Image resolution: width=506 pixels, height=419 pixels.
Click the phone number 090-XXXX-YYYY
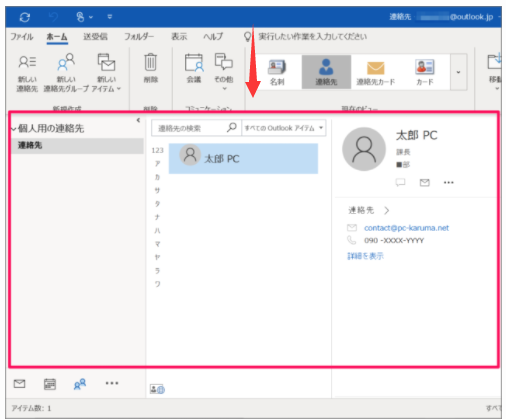(x=394, y=240)
